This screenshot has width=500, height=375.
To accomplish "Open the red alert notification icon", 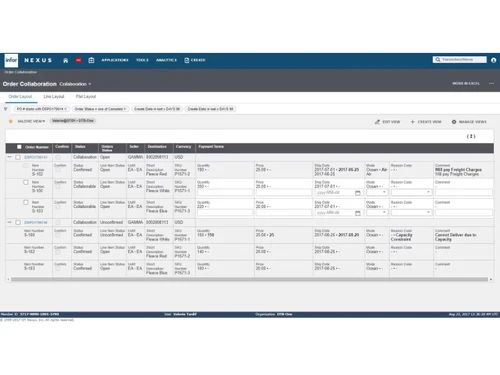I will click(x=79, y=60).
